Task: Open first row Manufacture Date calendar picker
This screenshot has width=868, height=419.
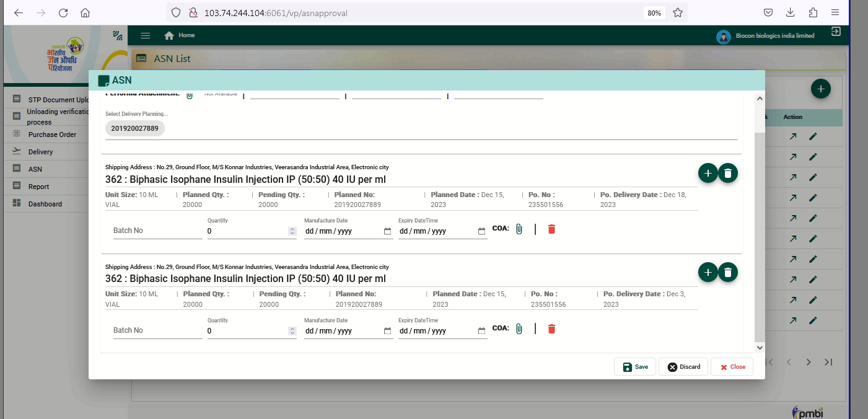Action: coord(387,231)
